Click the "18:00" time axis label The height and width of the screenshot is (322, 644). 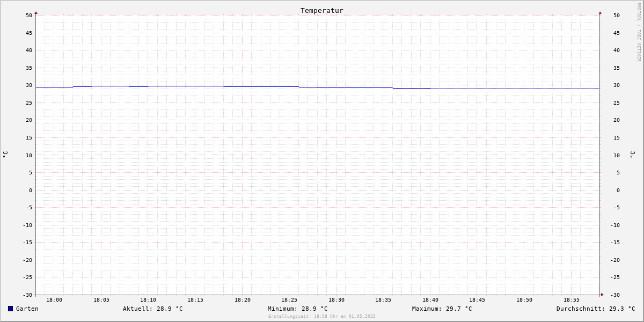coord(54,299)
